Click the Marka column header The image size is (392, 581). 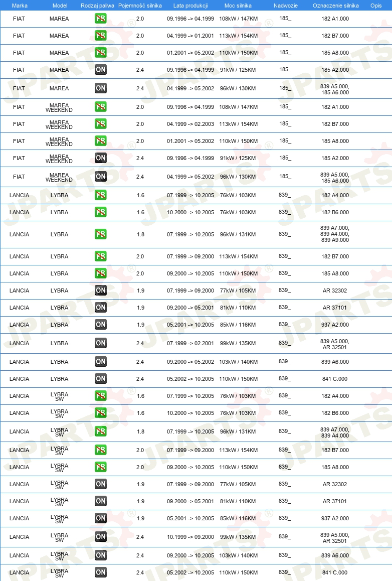(20, 6)
